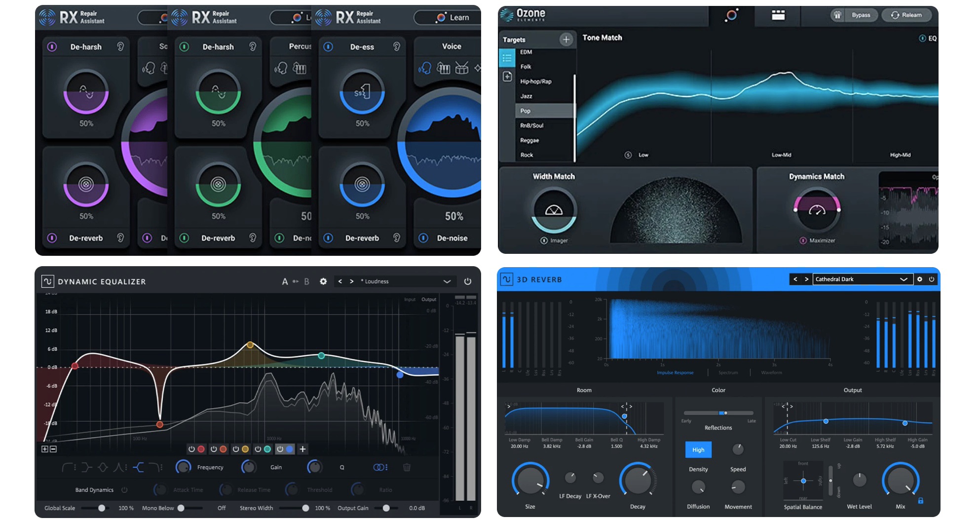This screenshot has height=520, width=980.
Task: Switch to the Spectrum tab in 3D Reverb
Action: click(x=728, y=372)
